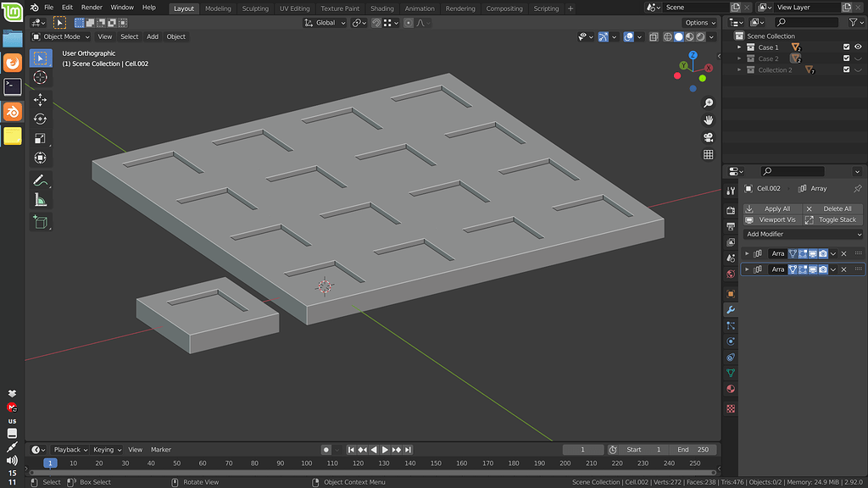The height and width of the screenshot is (488, 868).
Task: Pin the Cell.002 properties context
Action: 858,189
